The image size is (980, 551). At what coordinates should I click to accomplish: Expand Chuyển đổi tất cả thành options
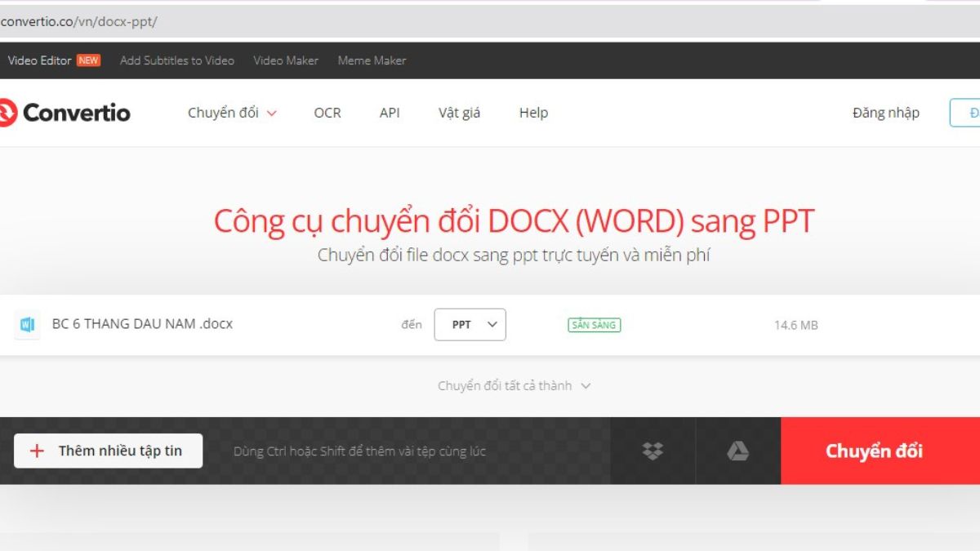point(514,385)
